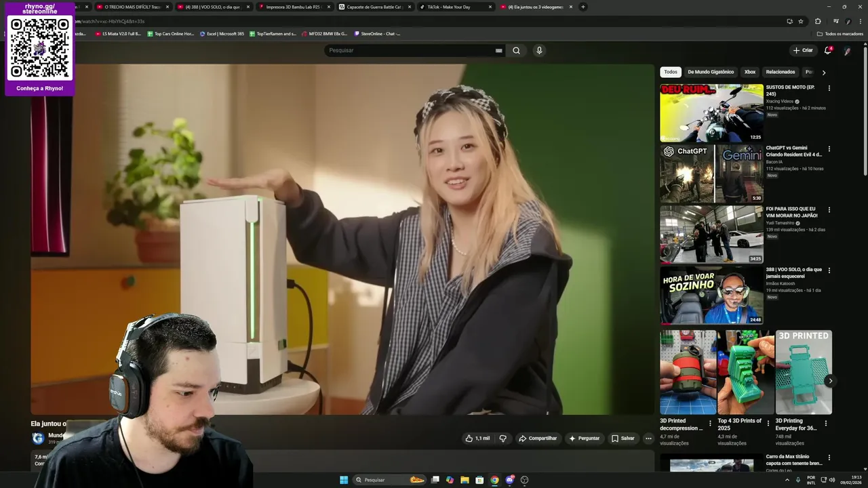Open Todos os marcadores bookmarks folder

840,34
